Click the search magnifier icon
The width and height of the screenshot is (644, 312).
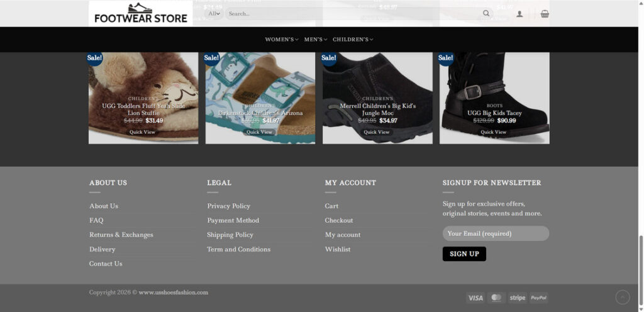coord(486,14)
